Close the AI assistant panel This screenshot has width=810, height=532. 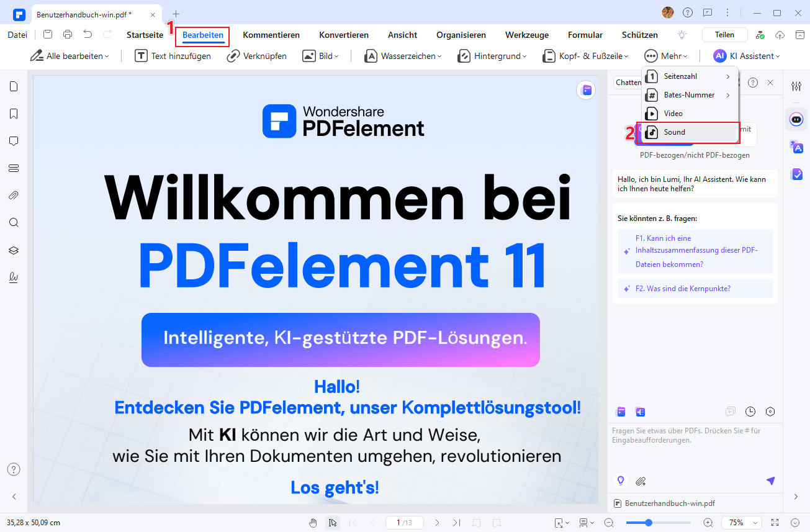click(770, 83)
